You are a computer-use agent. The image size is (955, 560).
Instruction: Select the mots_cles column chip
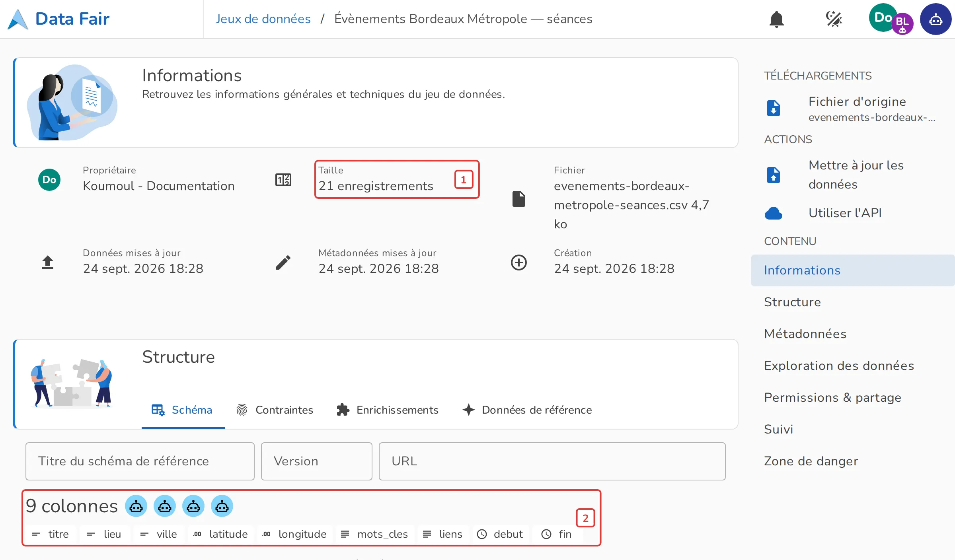point(375,534)
